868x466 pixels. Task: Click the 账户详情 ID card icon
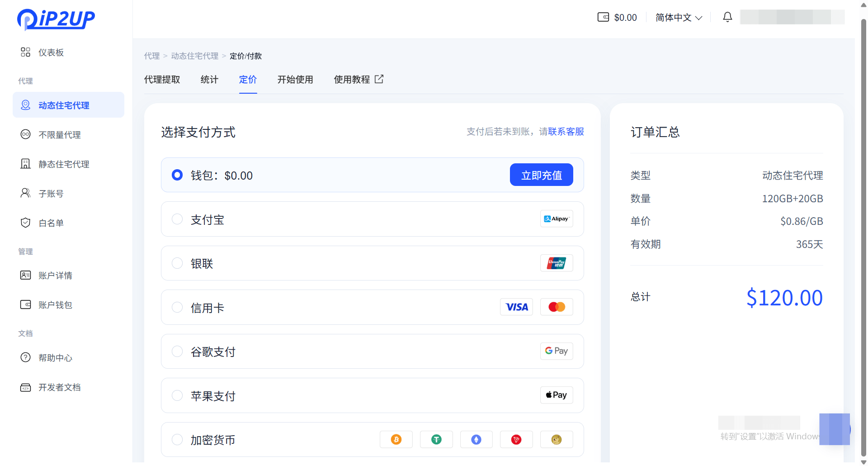(25, 275)
